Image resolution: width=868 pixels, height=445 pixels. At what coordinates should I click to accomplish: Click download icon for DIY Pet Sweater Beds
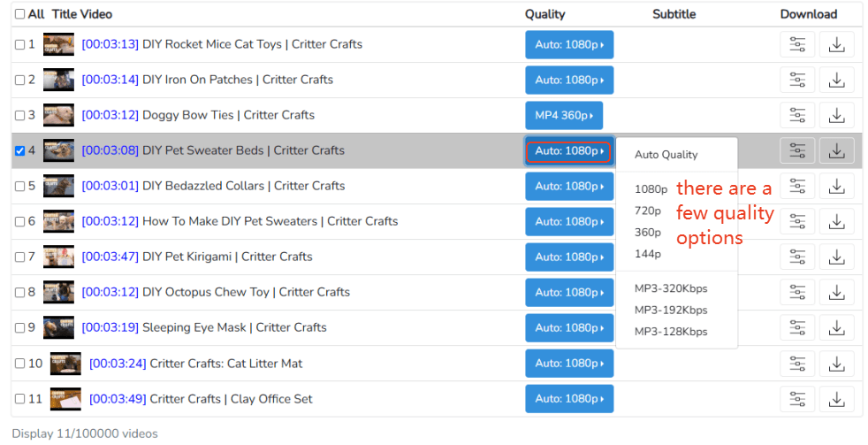click(836, 150)
